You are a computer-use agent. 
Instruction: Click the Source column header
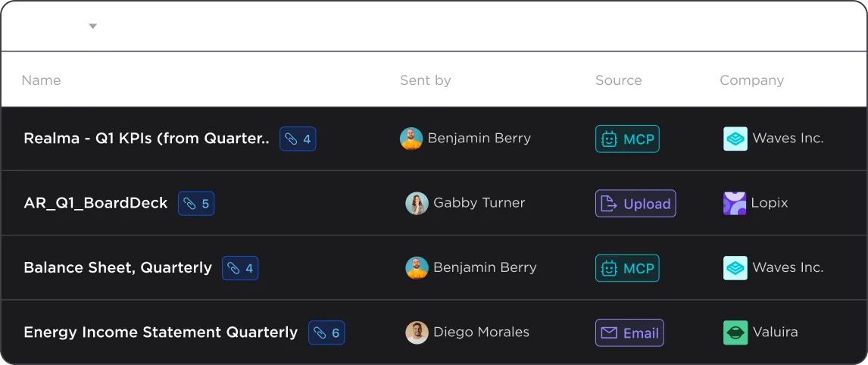618,80
